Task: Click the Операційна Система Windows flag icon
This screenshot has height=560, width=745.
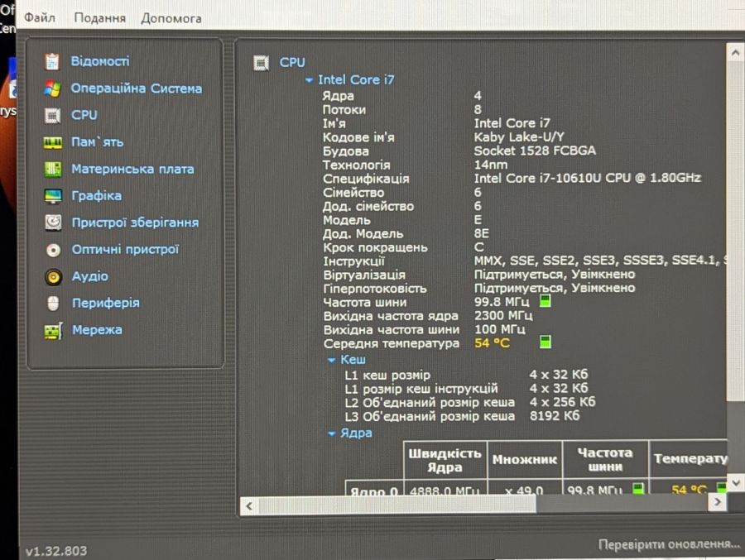Action: (52, 89)
